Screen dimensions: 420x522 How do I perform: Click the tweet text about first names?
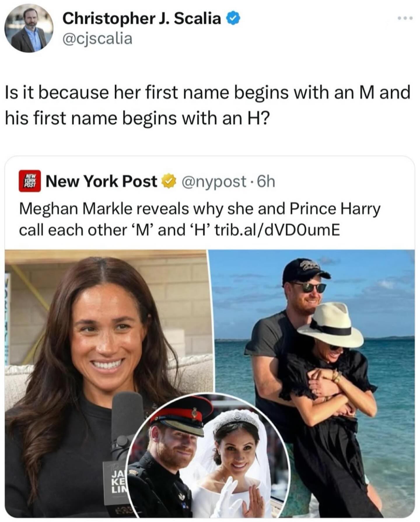(208, 105)
